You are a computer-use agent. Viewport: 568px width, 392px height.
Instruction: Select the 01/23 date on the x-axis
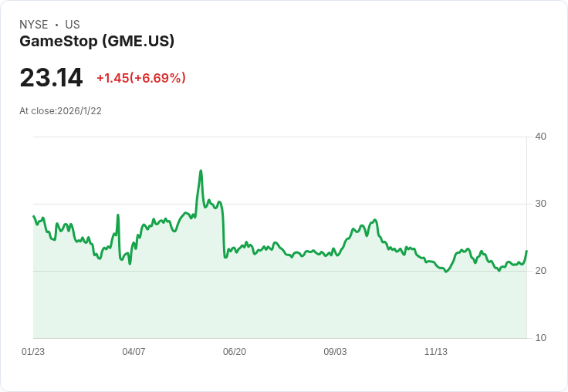point(33,352)
